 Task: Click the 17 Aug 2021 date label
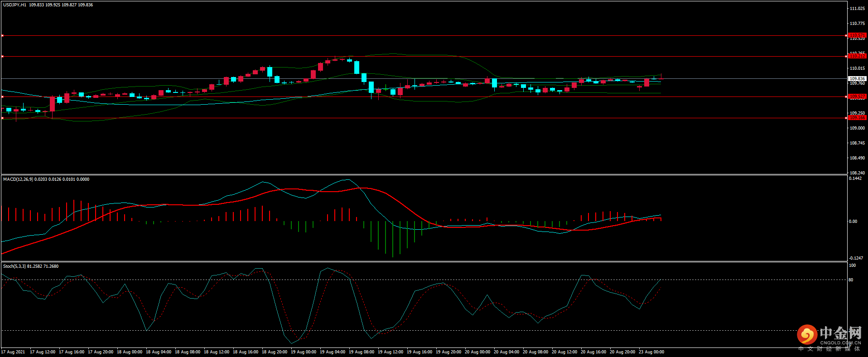click(13, 352)
